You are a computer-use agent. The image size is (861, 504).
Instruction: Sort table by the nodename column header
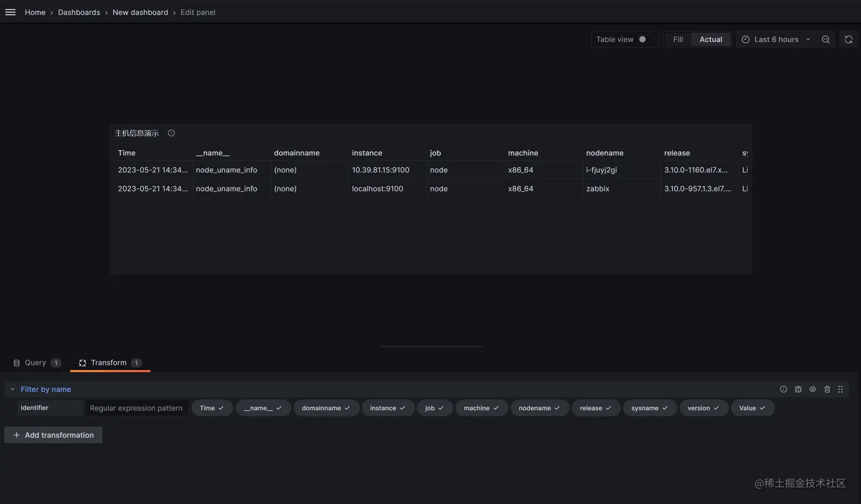pyautogui.click(x=605, y=153)
